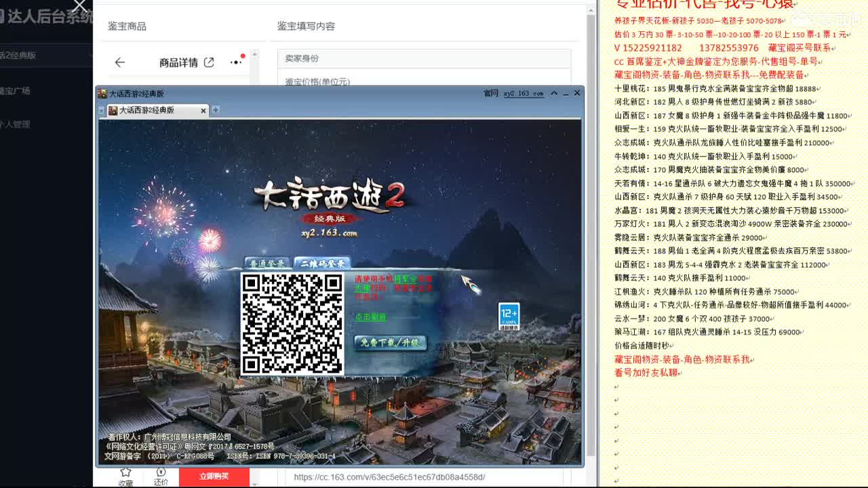This screenshot has width=868, height=488.
Task: Click the 天若有情 14-16 星通杀队 listing line
Action: coord(734,184)
